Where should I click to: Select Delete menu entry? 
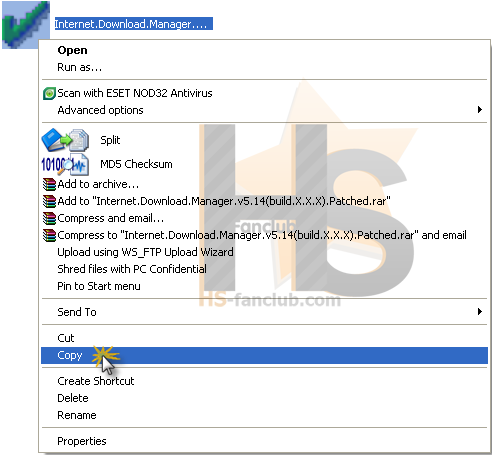pyautogui.click(x=264, y=398)
